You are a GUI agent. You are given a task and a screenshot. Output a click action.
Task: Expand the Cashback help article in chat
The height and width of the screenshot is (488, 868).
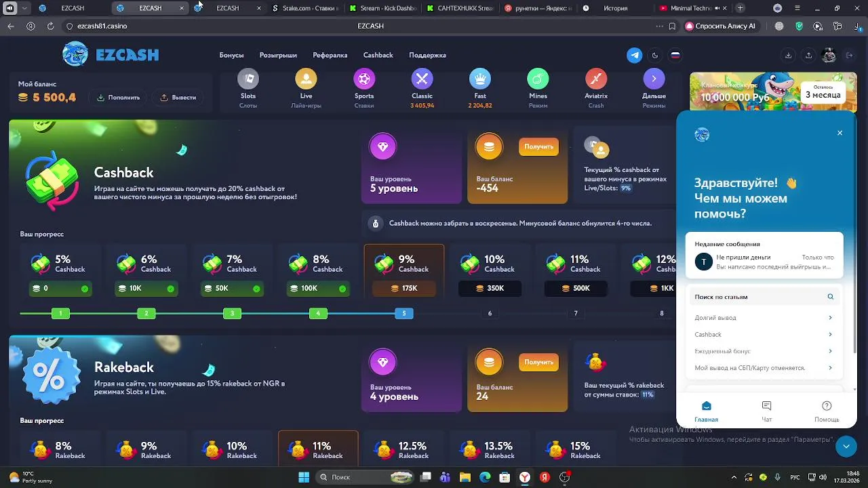click(x=764, y=335)
